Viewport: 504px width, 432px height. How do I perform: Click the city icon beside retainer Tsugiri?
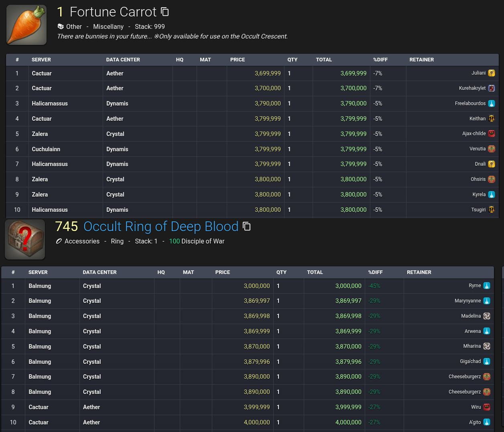click(x=492, y=209)
